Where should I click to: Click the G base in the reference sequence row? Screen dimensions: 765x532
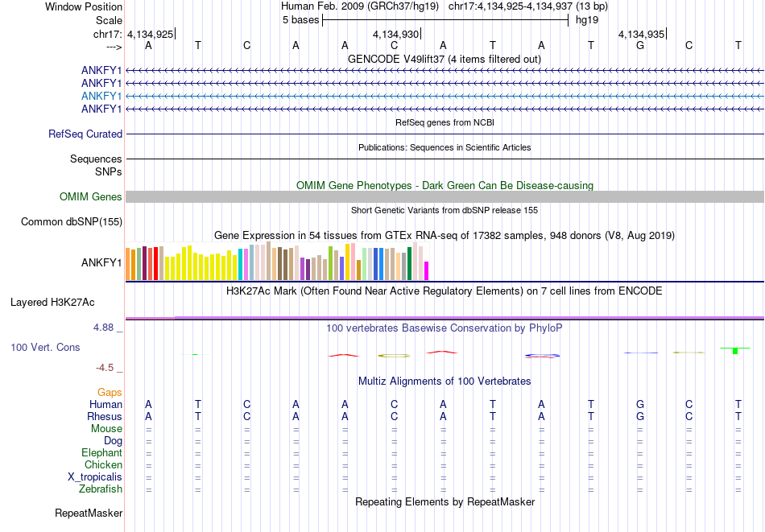pos(640,45)
